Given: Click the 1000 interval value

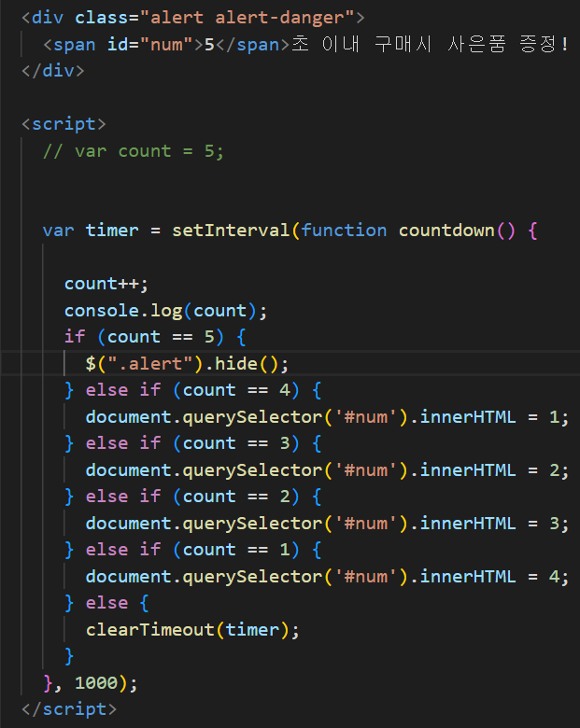Looking at the screenshot, I should (x=96, y=683).
